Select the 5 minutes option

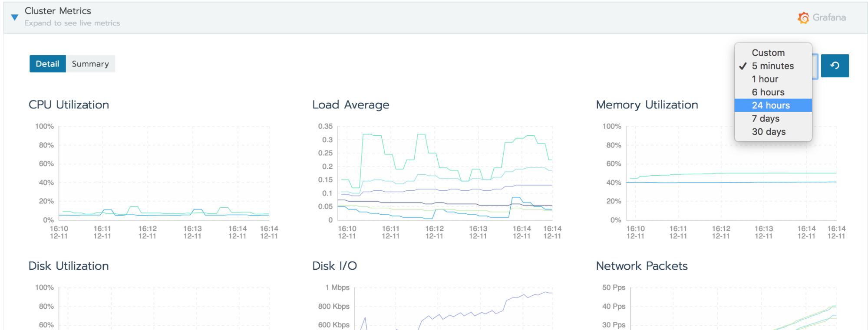coord(773,66)
